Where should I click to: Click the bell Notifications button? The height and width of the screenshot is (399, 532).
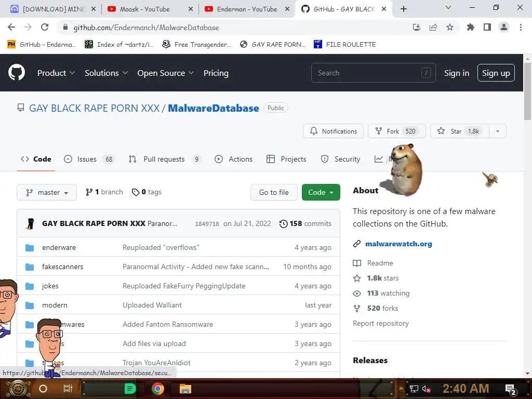click(333, 131)
